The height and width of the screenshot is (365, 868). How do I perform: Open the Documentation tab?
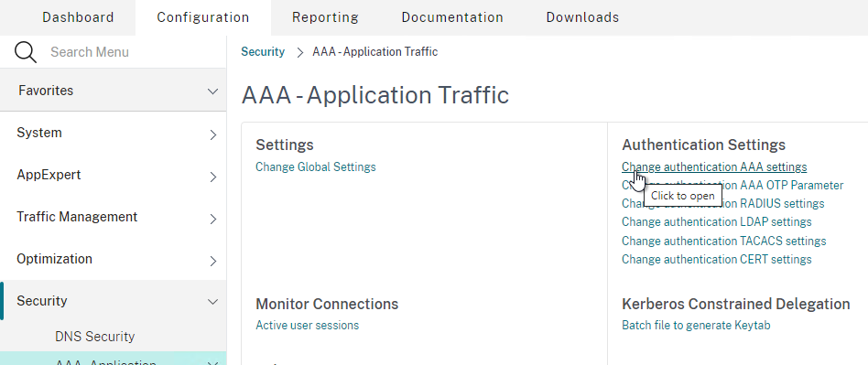click(x=452, y=17)
